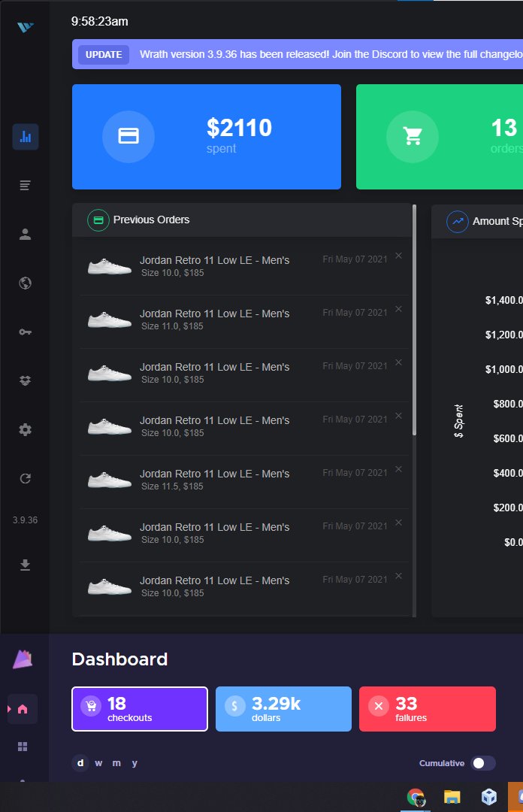Click the $1,400 axis label
This screenshot has height=812, width=523.
504,300
